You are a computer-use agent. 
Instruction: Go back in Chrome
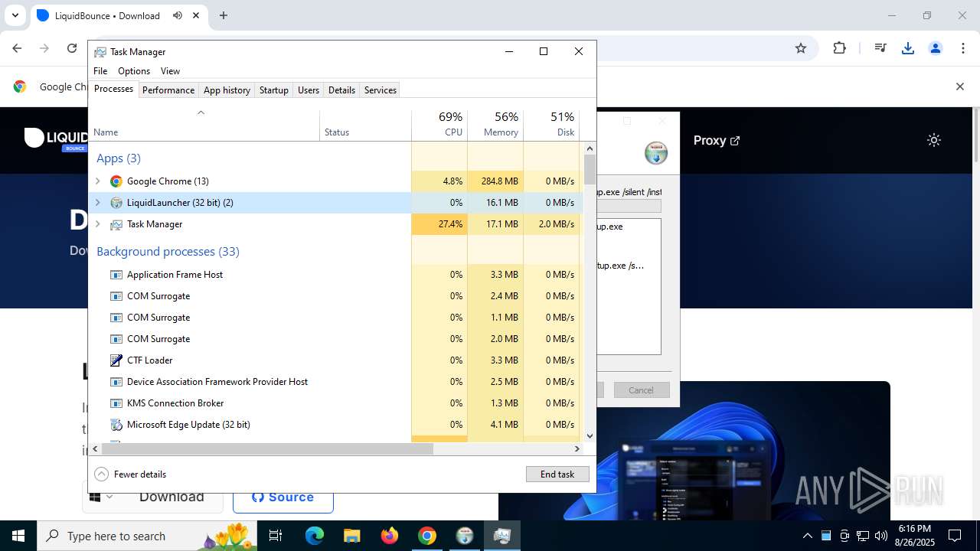point(17,48)
